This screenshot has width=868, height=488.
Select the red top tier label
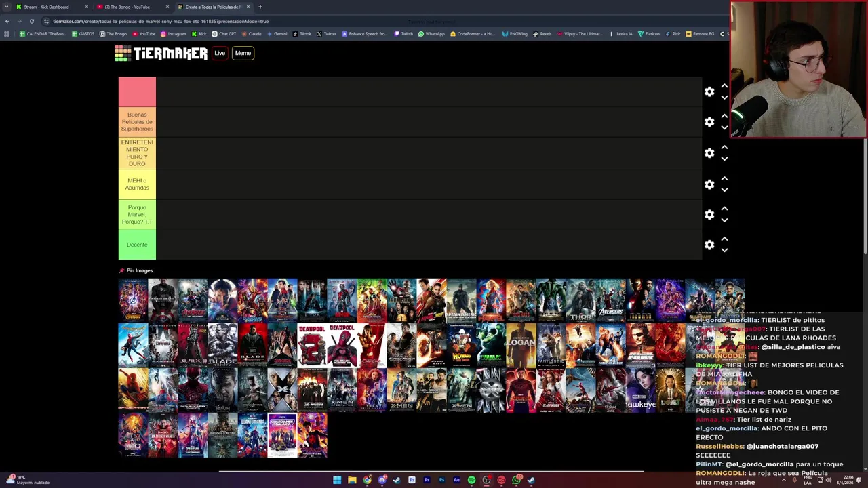click(x=137, y=91)
